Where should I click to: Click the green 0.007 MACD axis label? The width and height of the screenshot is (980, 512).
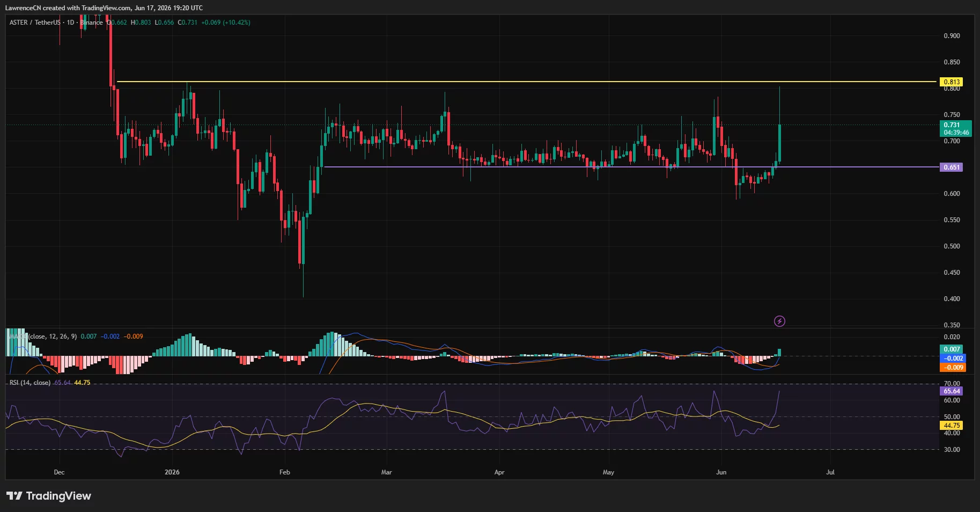tap(952, 349)
